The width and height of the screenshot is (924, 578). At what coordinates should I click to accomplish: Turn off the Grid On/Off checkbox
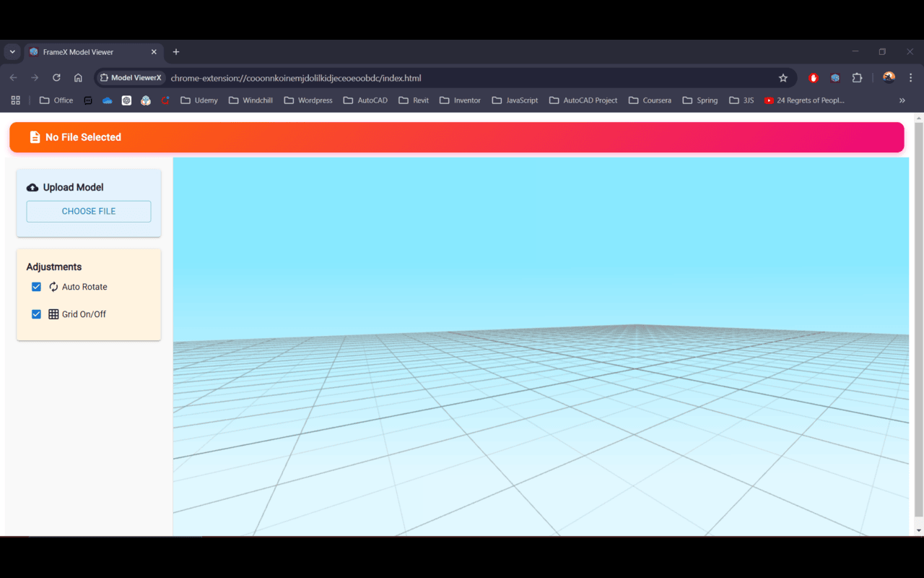click(x=36, y=314)
